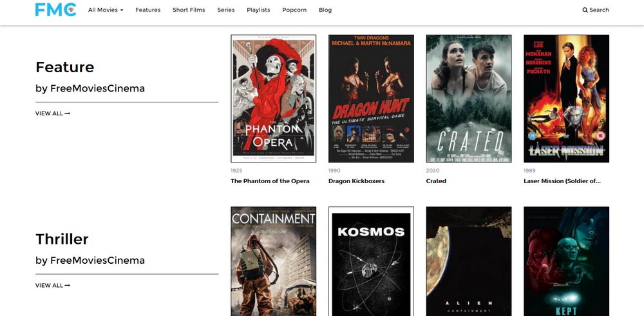
Task: Click the year 1925 label
Action: (x=236, y=170)
